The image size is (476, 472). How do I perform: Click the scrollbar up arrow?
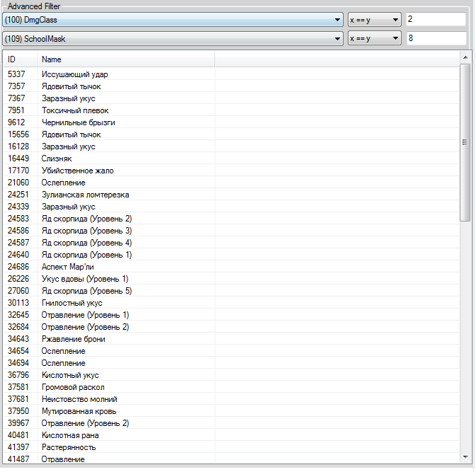(465, 57)
